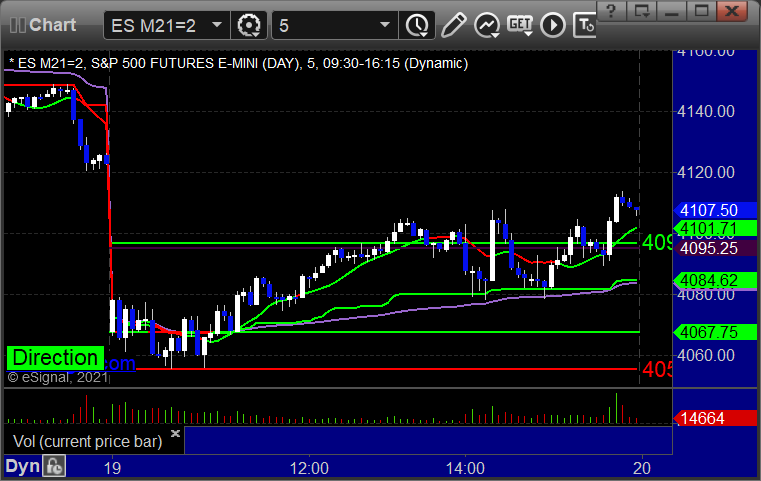The width and height of the screenshot is (761, 481).
Task: Click the T text tool icon
Action: pyautogui.click(x=584, y=25)
